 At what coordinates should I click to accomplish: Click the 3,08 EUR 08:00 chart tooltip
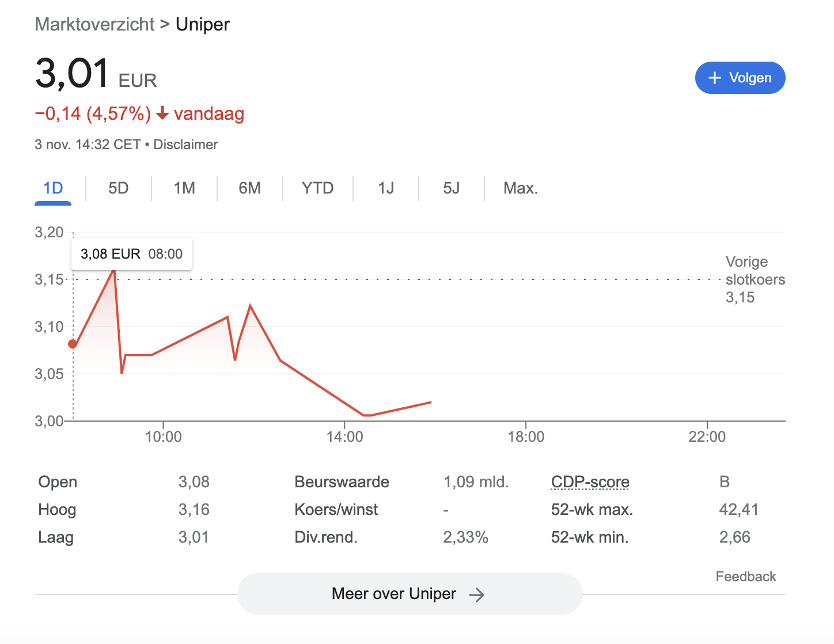coord(131,254)
